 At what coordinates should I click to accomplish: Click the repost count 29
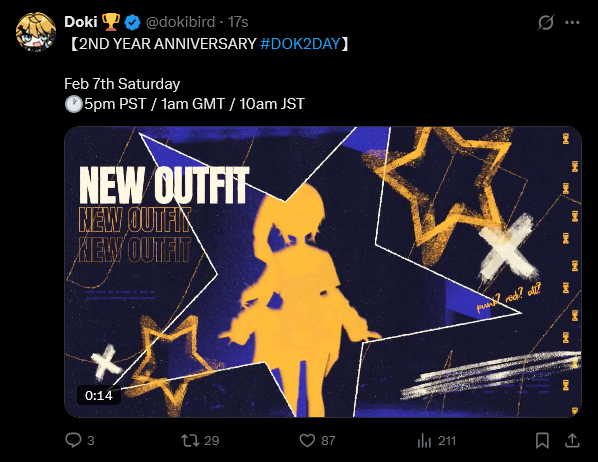(x=212, y=441)
